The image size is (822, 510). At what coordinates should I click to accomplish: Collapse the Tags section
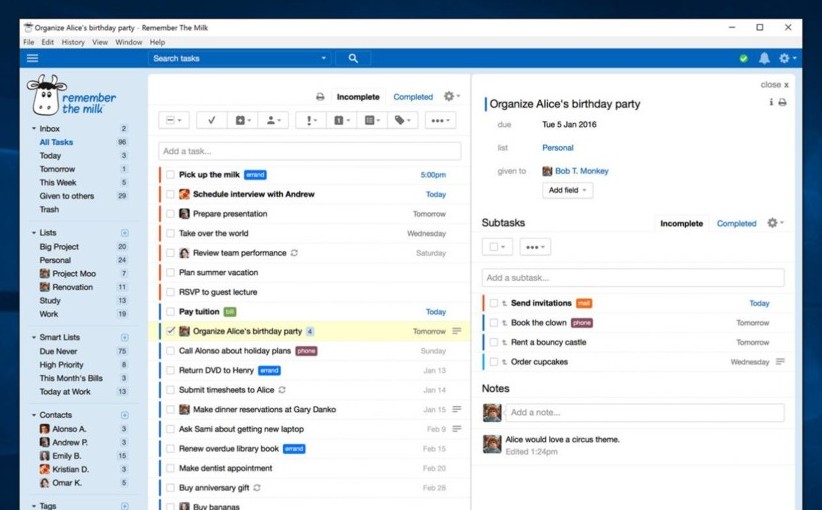point(34,506)
